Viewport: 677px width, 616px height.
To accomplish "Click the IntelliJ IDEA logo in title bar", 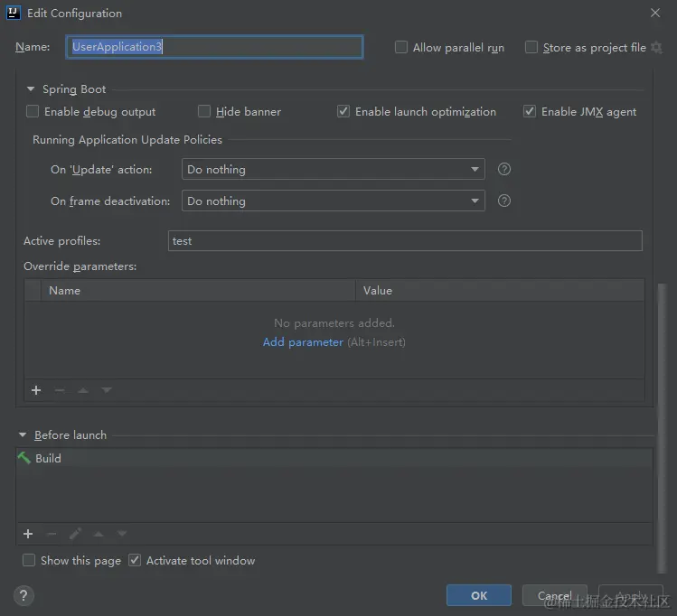I will click(x=14, y=13).
